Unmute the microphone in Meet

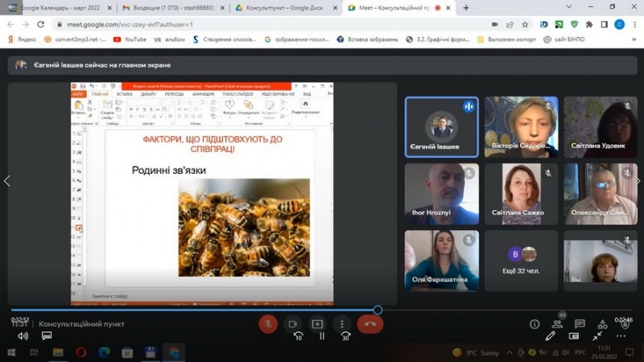click(x=267, y=323)
